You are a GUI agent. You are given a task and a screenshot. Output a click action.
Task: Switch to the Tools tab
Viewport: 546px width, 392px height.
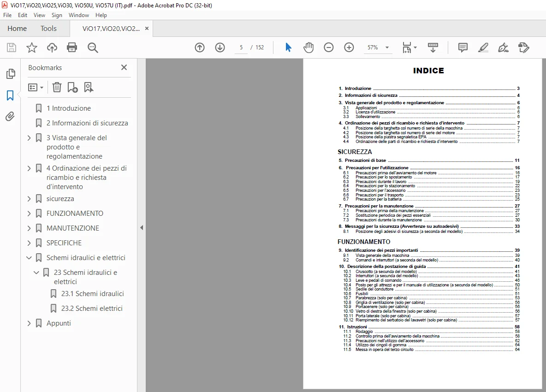[x=48, y=29]
